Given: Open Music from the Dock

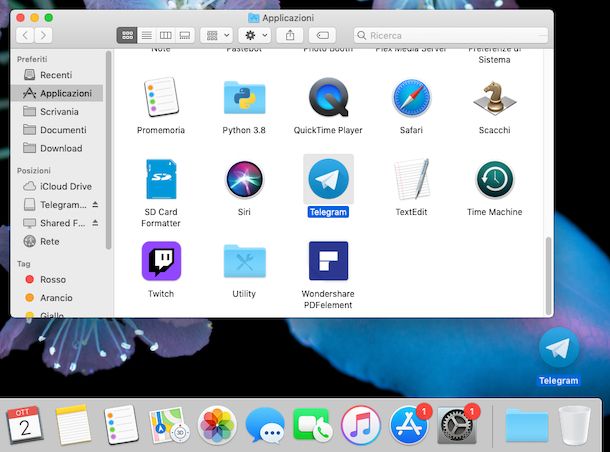Looking at the screenshot, I should point(361,425).
